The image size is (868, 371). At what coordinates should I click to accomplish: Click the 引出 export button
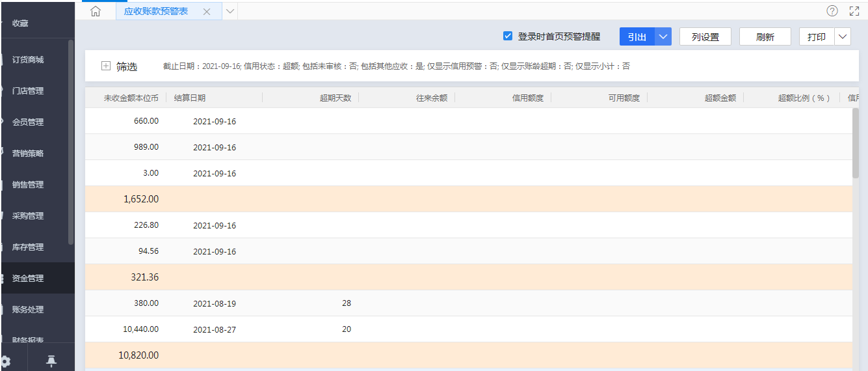637,37
